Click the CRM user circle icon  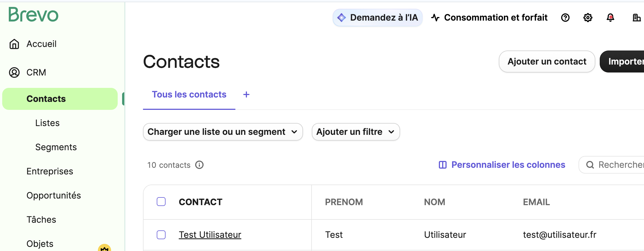point(14,72)
